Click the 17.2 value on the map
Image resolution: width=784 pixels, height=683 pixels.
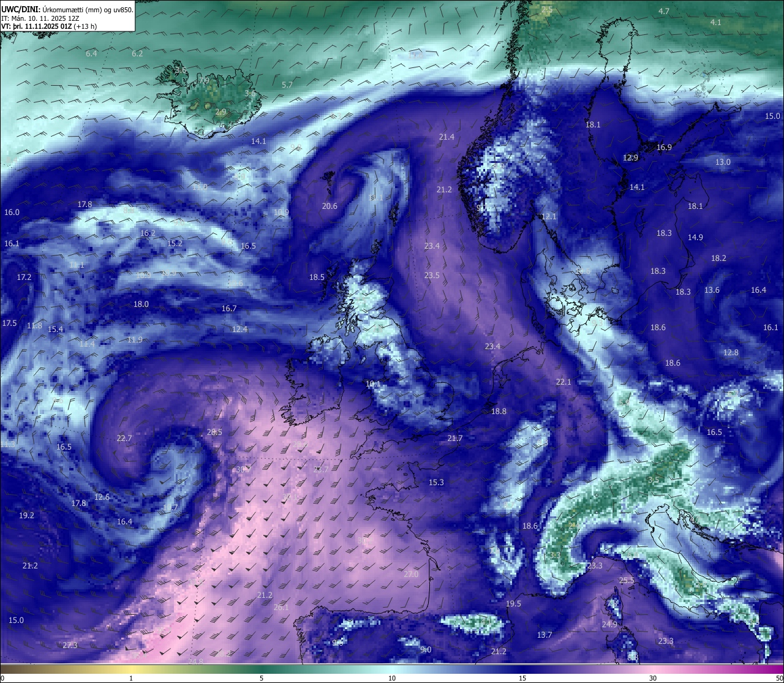pos(24,277)
